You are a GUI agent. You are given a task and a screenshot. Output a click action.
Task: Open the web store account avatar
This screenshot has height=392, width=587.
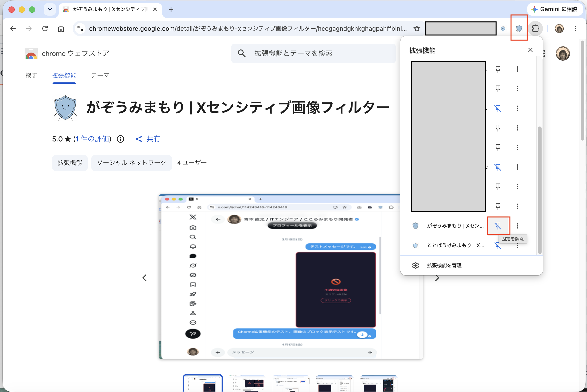563,53
